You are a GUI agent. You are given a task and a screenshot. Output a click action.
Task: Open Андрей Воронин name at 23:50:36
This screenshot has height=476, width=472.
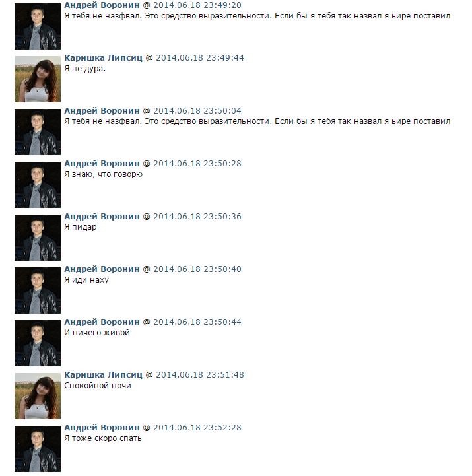[x=102, y=217]
